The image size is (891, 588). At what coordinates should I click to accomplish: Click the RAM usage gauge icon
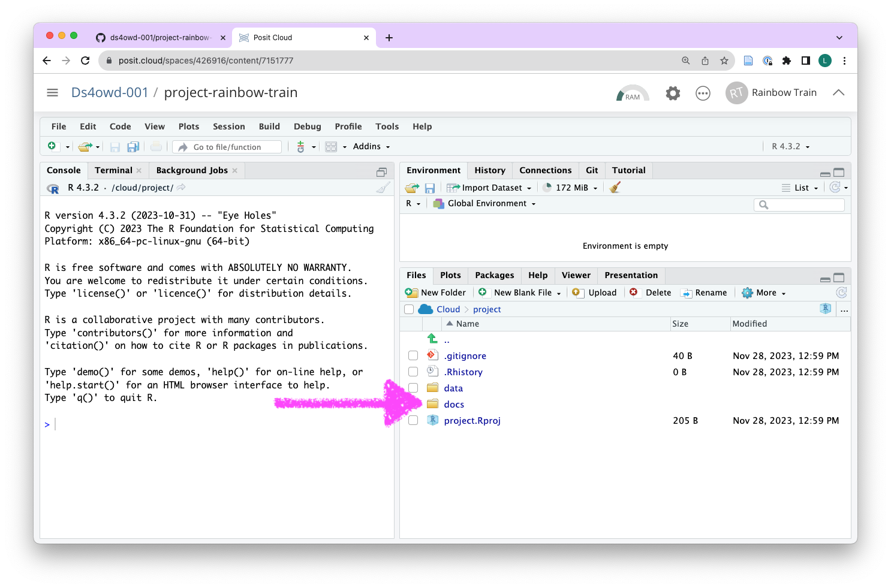pyautogui.click(x=632, y=94)
